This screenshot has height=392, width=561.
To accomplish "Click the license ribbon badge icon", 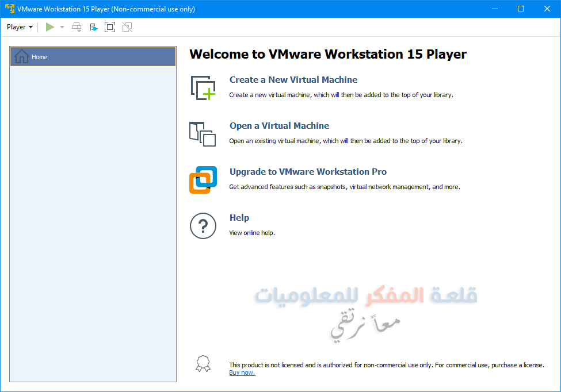I will point(203,364).
